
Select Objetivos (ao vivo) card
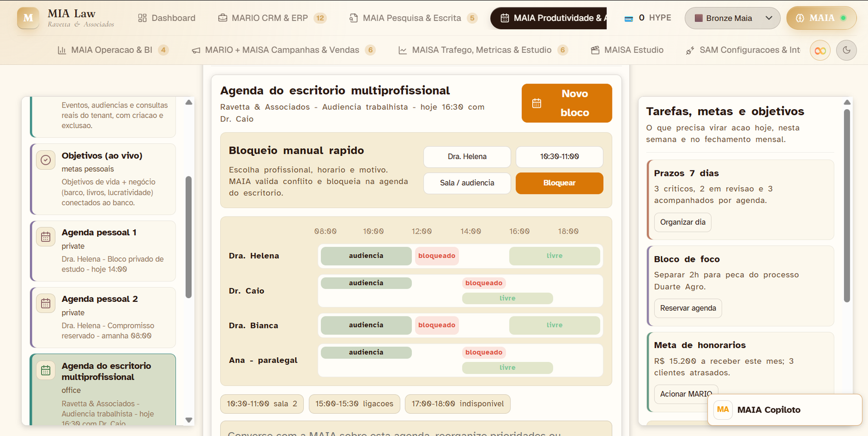pyautogui.click(x=103, y=179)
